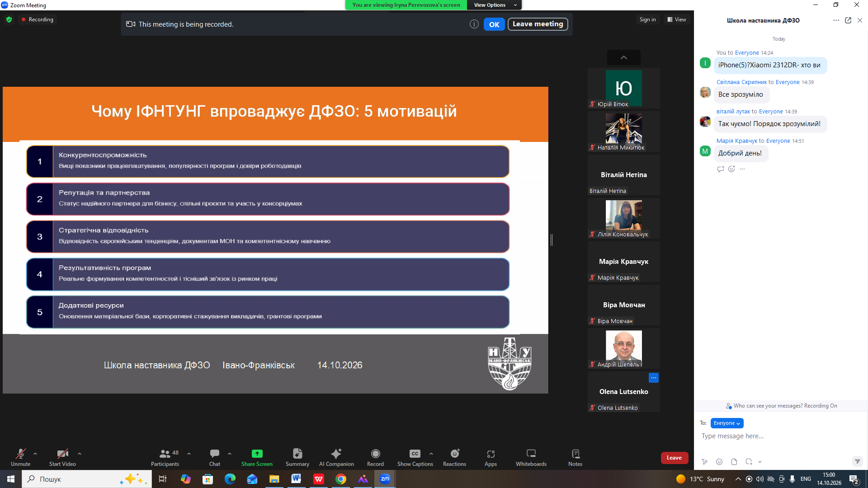Click the Windows Start button

[x=11, y=479]
